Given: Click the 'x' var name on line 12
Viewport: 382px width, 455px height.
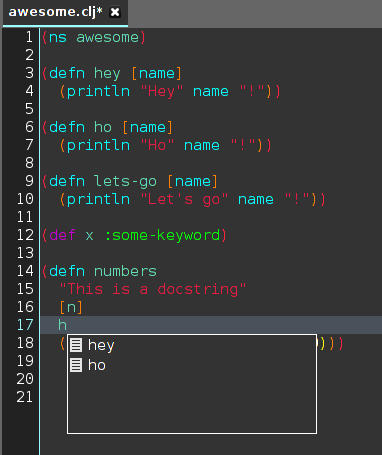Looking at the screenshot, I should click(89, 236).
